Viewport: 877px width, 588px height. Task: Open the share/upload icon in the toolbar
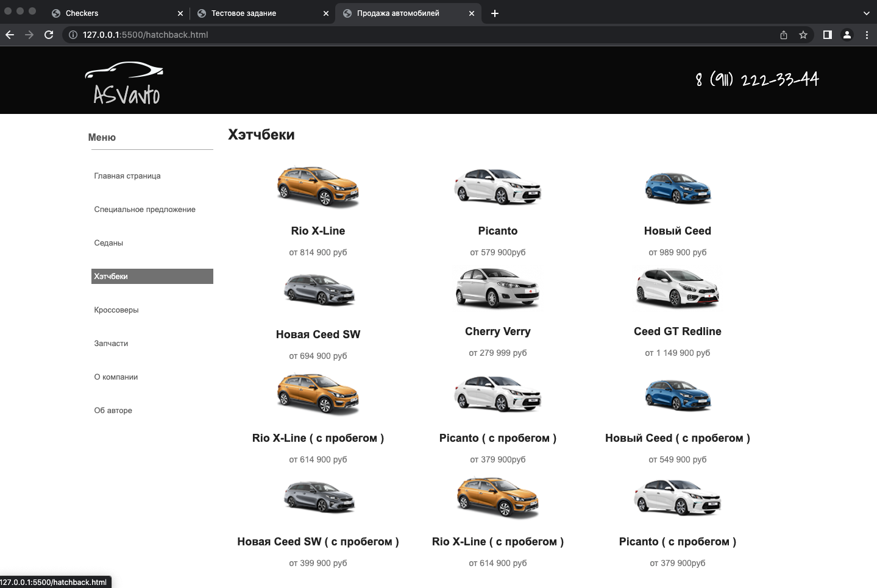tap(784, 35)
